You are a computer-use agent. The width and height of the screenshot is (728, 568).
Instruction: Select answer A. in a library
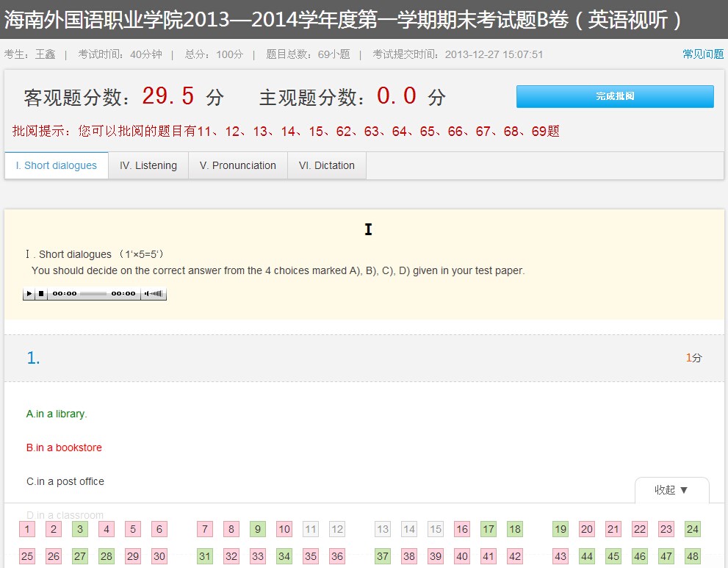coord(57,414)
